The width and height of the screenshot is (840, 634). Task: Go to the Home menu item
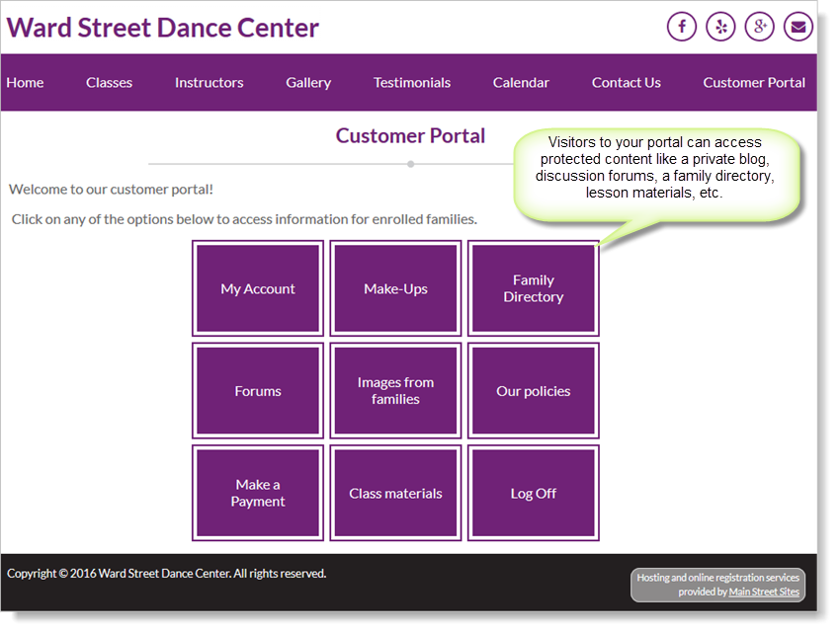point(25,83)
